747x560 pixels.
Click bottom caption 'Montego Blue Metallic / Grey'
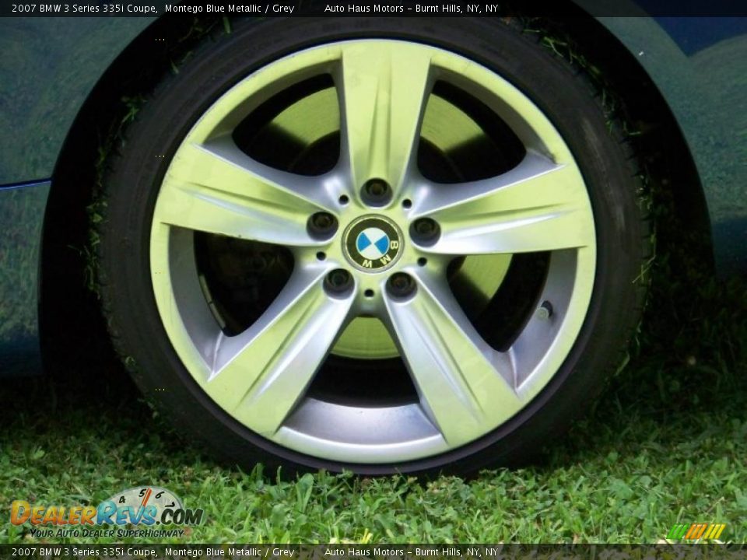coord(229,552)
